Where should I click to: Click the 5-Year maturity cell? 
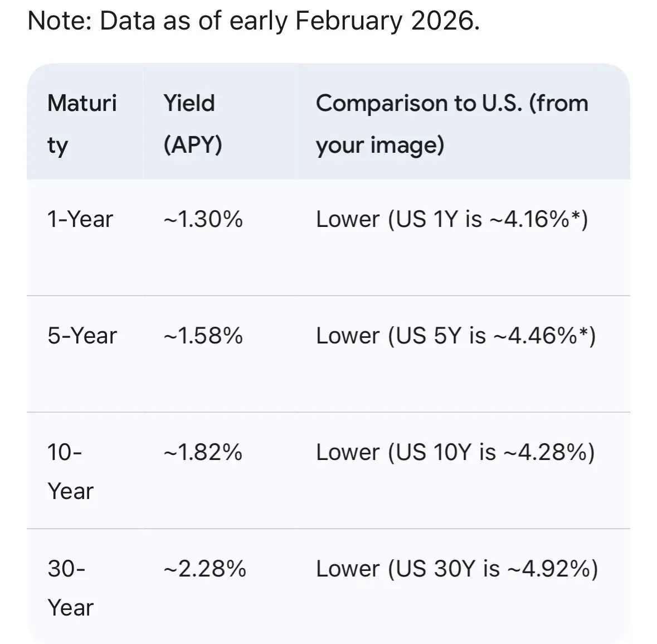pyautogui.click(x=82, y=336)
